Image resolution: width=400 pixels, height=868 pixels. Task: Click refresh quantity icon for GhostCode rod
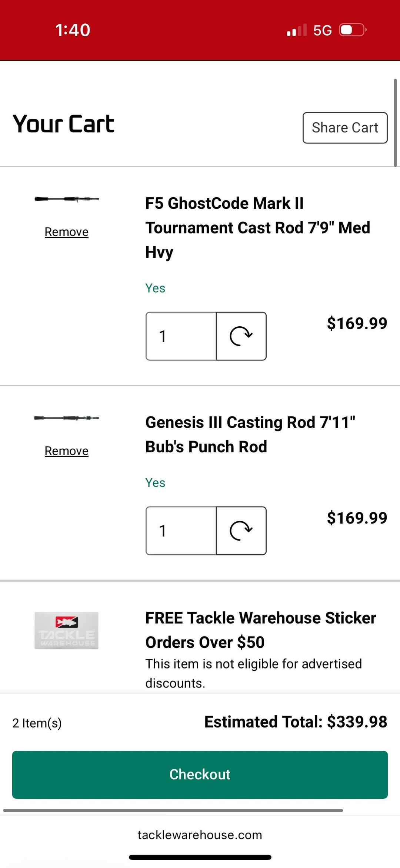pos(241,336)
